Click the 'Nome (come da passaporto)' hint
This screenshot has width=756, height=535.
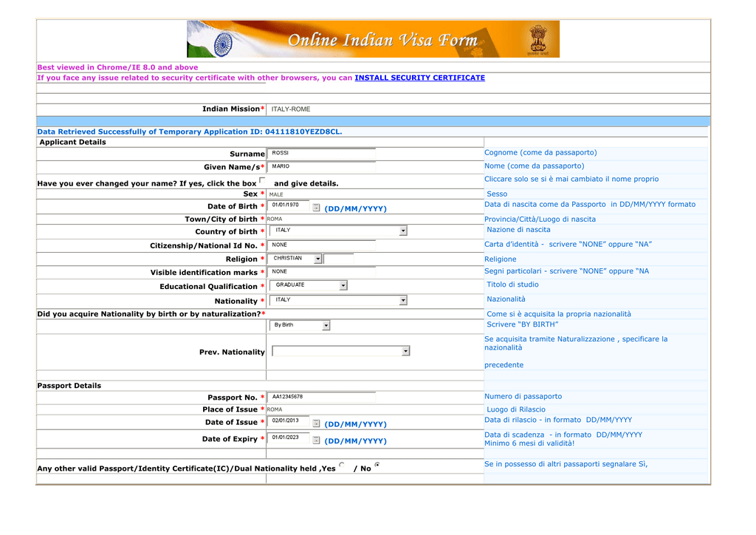tap(535, 166)
